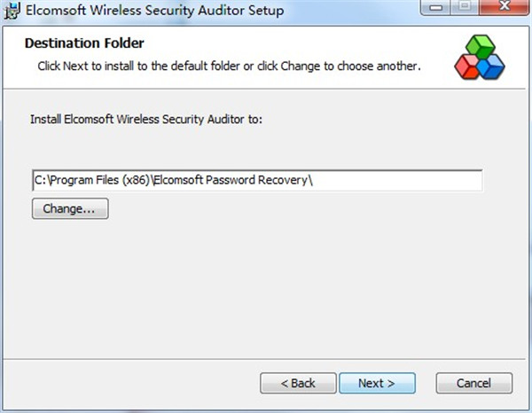532x413 pixels.
Task: Proceed with the Next > button
Action: [377, 383]
